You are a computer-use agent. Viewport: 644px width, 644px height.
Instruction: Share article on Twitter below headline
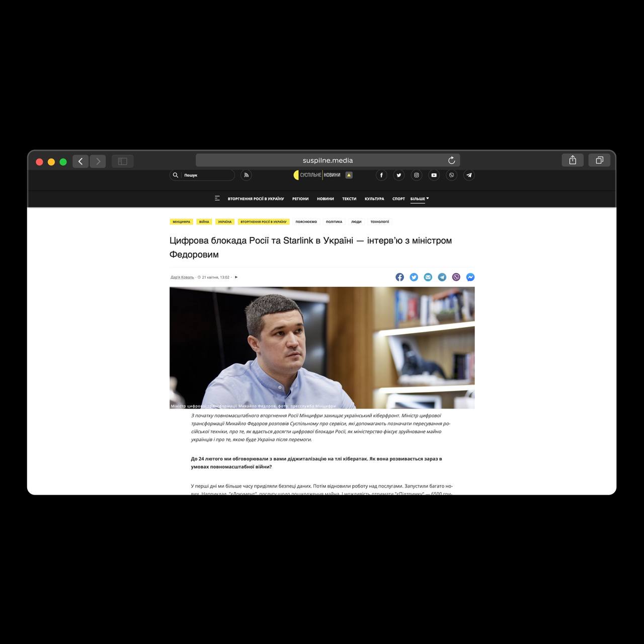[x=414, y=277]
